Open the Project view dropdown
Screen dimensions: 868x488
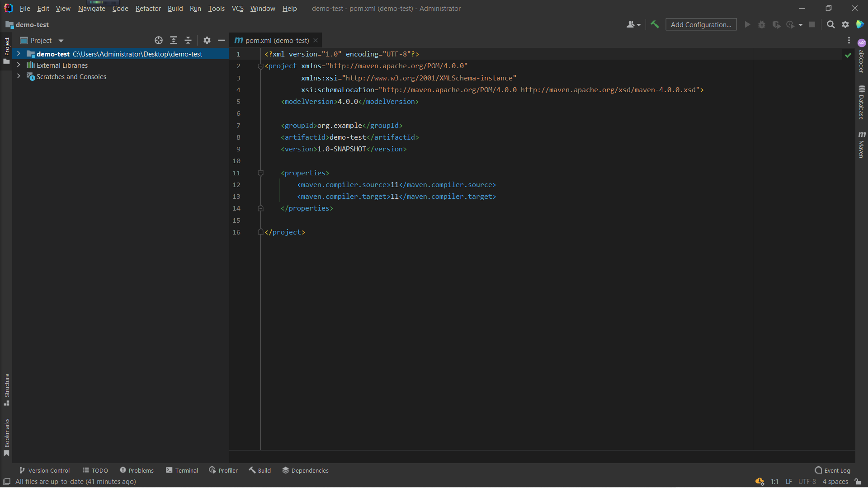click(61, 41)
